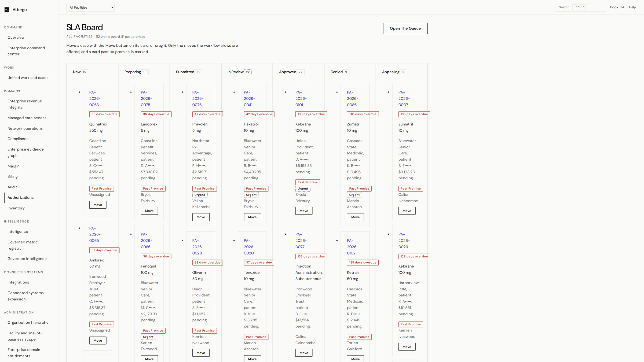Move the Lanoprex 5 mg case
Image resolution: width=644 pixels, height=362 pixels.
[149, 211]
